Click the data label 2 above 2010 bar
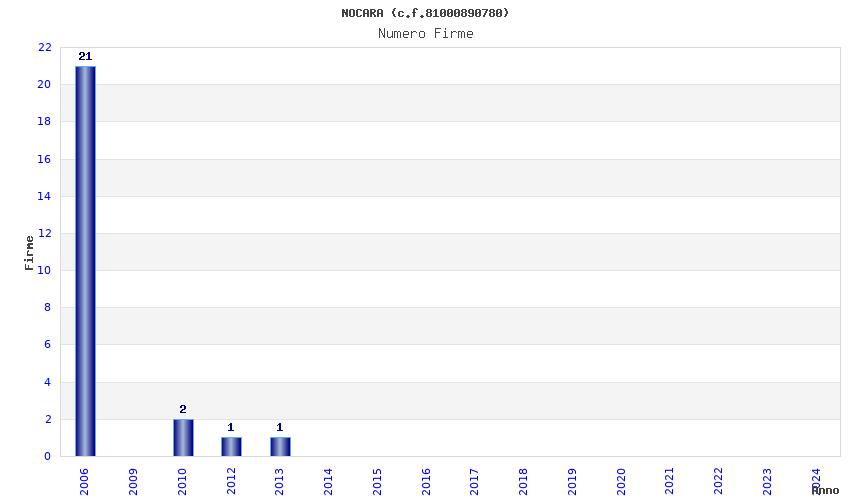Viewport: 850px width, 500px height. [183, 409]
